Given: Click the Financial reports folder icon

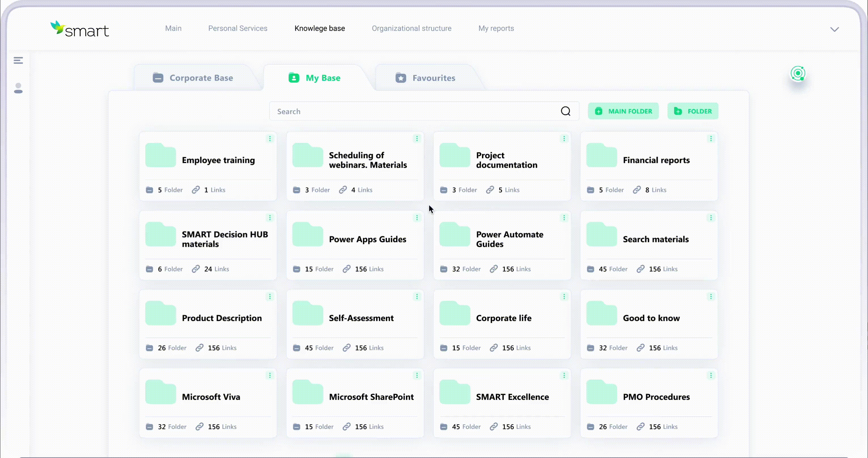Looking at the screenshot, I should tap(601, 156).
